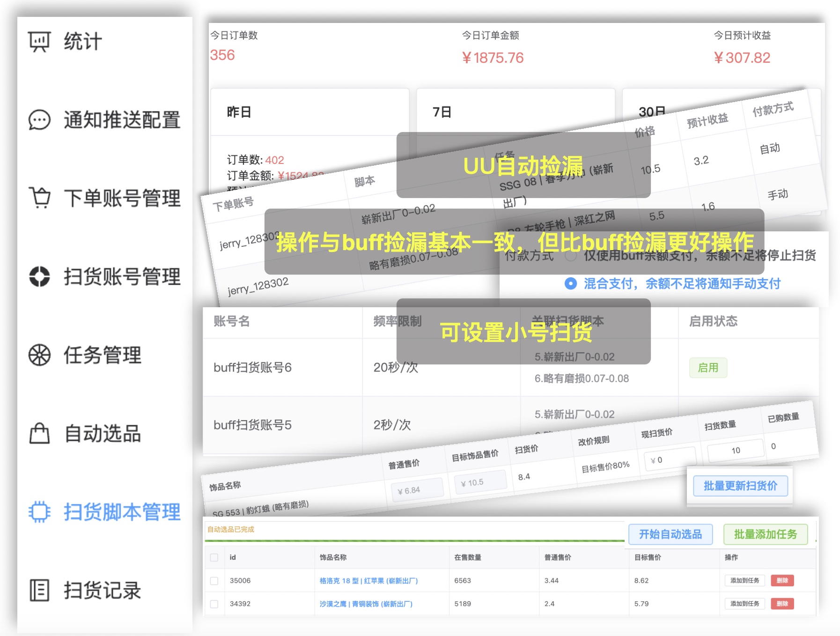Click 删除 for row 34392
Image resolution: width=840 pixels, height=636 pixels.
tap(782, 604)
